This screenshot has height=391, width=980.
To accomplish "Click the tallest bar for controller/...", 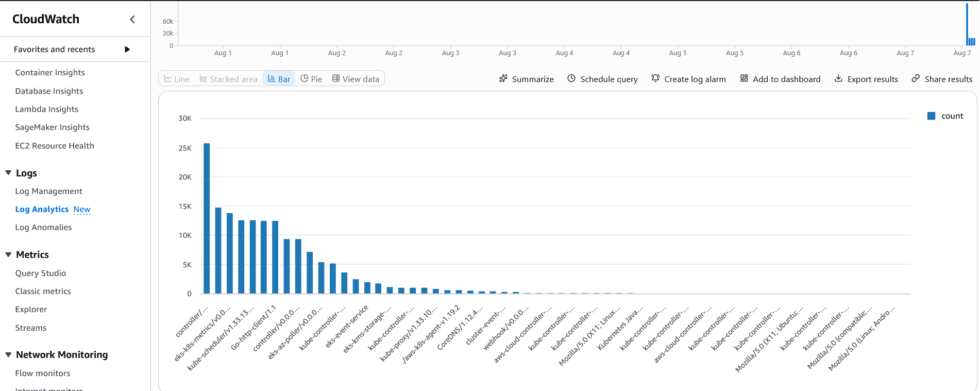I will [x=207, y=218].
